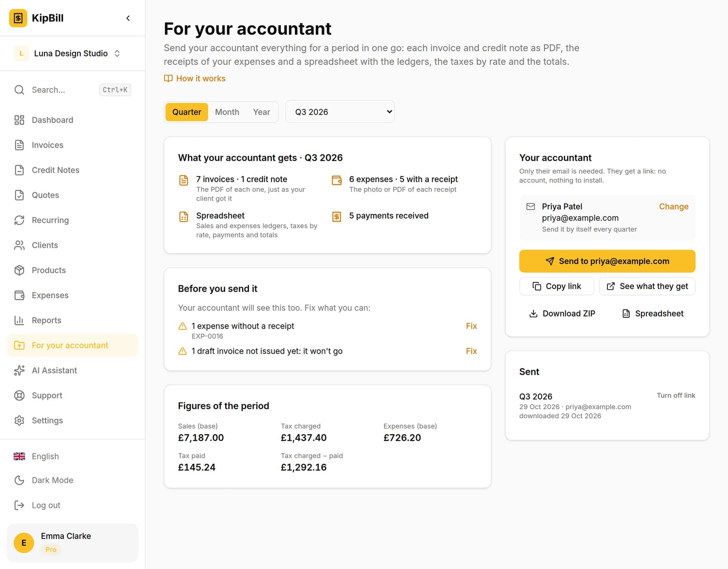728x569 pixels.
Task: Click the Clients people icon
Action: tap(19, 245)
